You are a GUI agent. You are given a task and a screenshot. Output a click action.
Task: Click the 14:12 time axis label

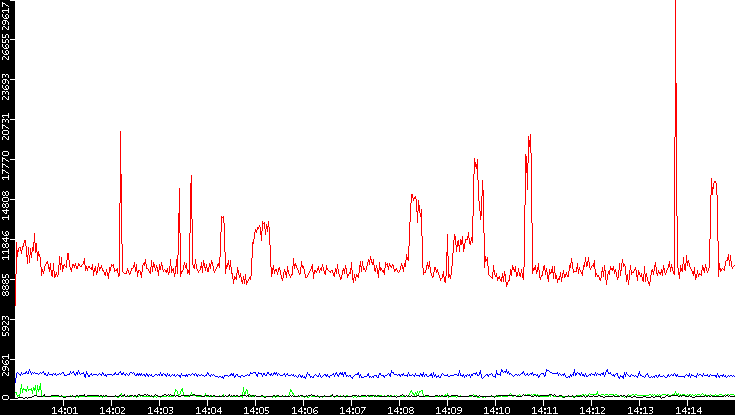point(592,410)
